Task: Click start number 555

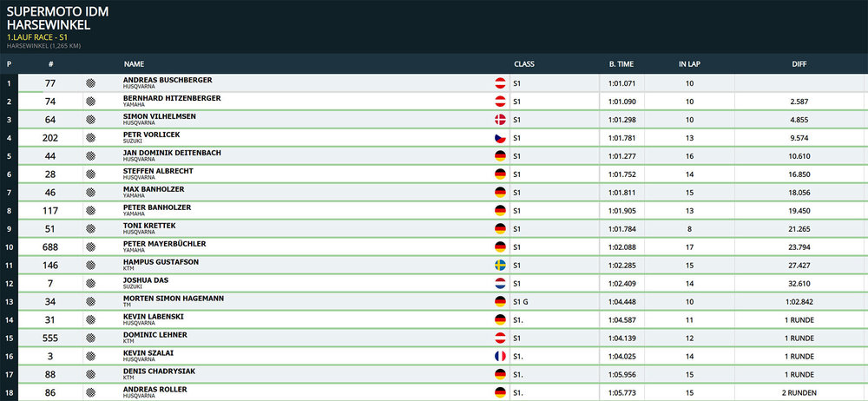Action: point(50,338)
